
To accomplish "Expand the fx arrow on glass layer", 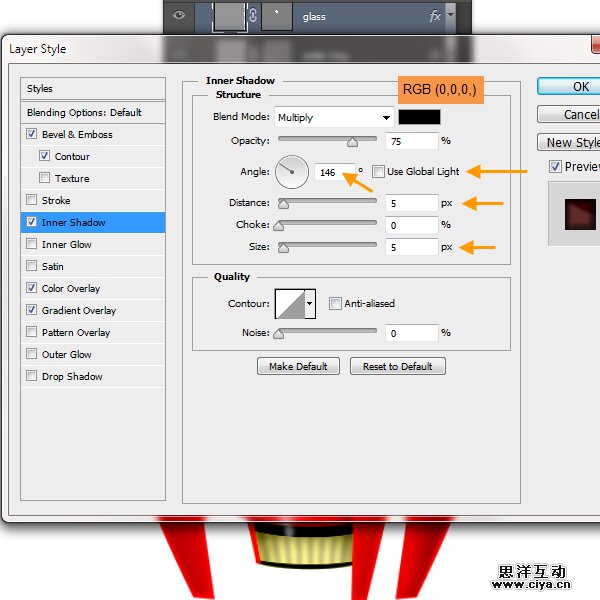I will pos(451,16).
